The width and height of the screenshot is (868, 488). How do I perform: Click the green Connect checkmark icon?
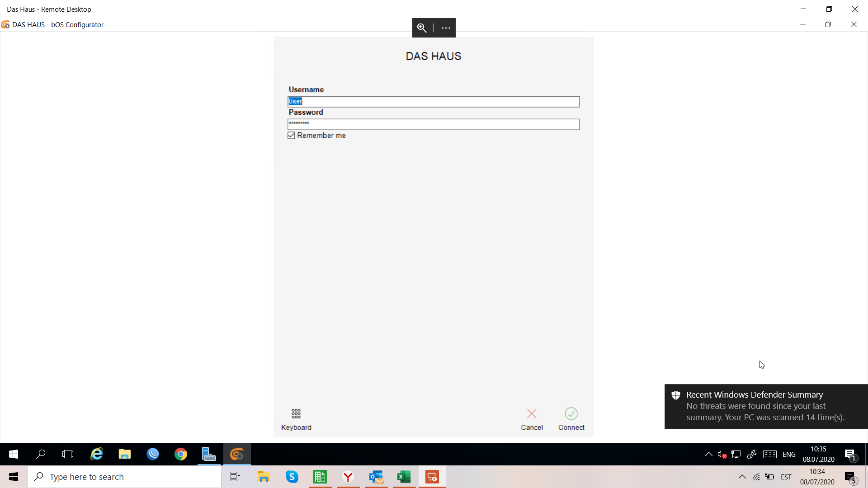click(571, 413)
